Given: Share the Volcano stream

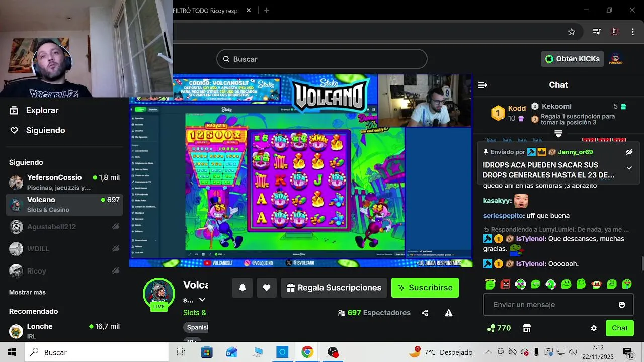Looking at the screenshot, I should click(x=425, y=313).
